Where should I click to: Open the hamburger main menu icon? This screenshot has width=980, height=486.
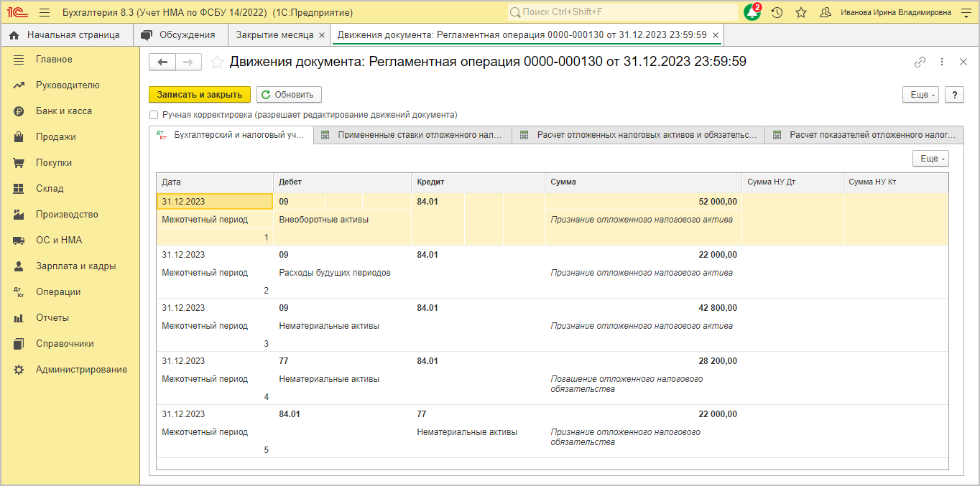click(x=45, y=12)
